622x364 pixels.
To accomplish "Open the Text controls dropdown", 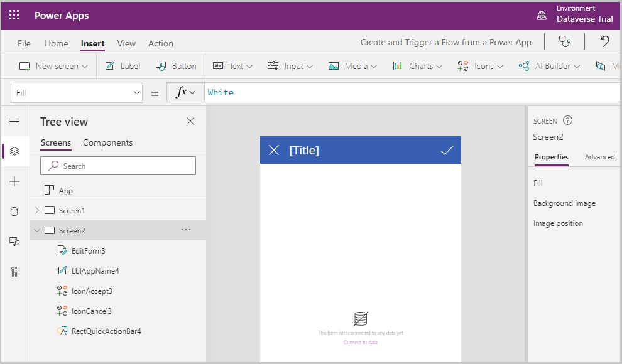I will tap(233, 66).
